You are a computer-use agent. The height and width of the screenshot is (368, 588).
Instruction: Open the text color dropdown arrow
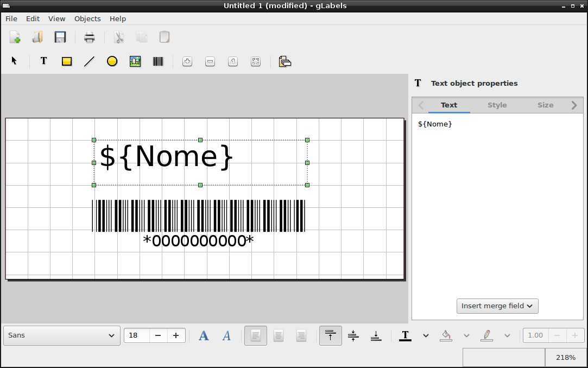[x=426, y=336]
